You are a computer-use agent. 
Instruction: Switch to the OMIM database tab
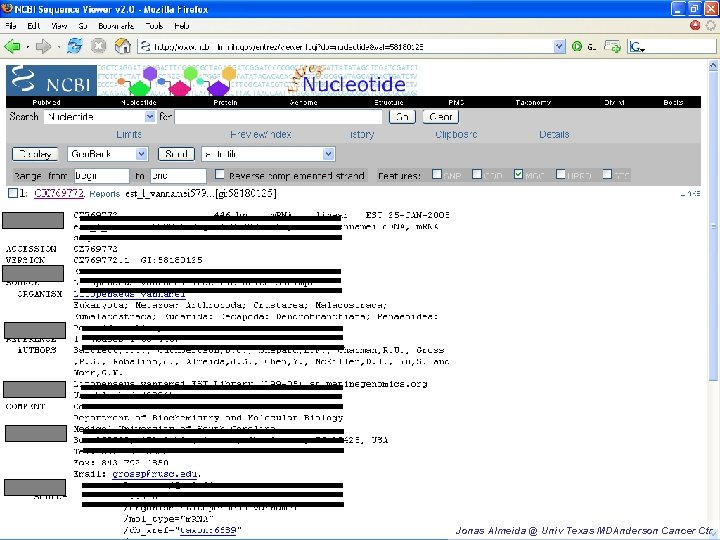tap(614, 102)
